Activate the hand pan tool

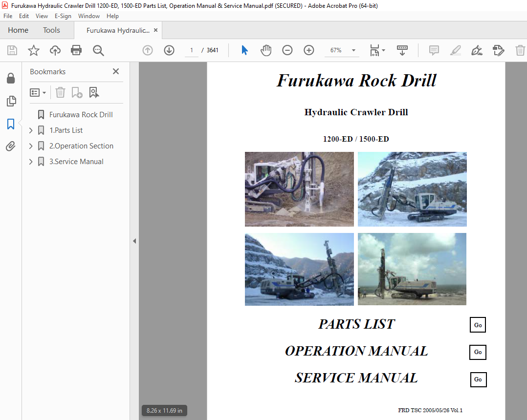coord(266,50)
